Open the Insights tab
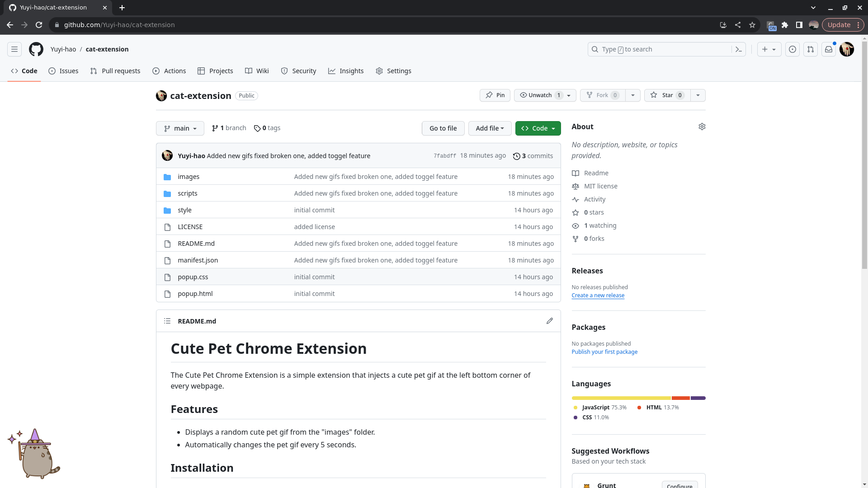 pyautogui.click(x=346, y=71)
